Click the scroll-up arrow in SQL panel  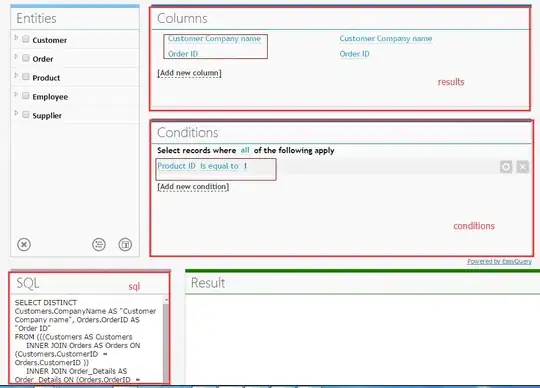coord(166,300)
